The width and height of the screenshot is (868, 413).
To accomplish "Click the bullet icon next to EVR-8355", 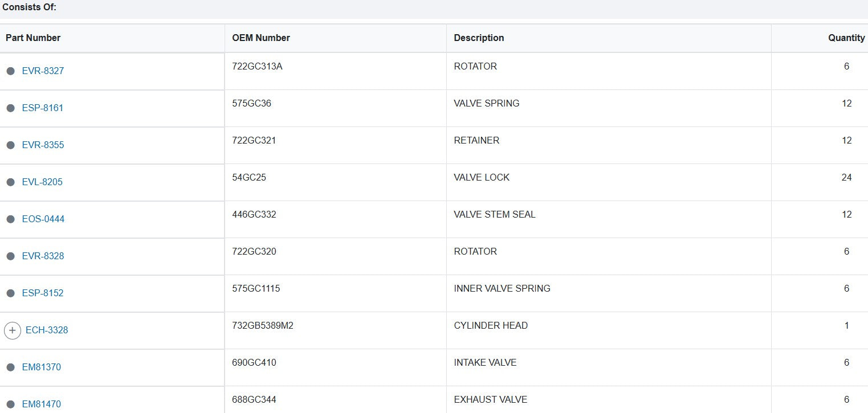I will [10, 145].
